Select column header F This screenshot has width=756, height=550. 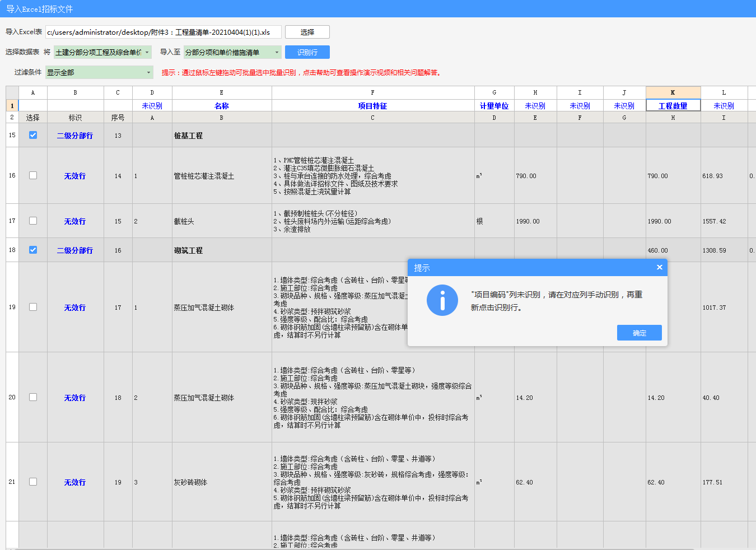pyautogui.click(x=373, y=92)
